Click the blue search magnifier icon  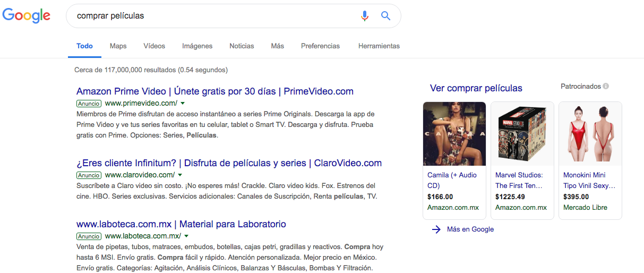[386, 16]
